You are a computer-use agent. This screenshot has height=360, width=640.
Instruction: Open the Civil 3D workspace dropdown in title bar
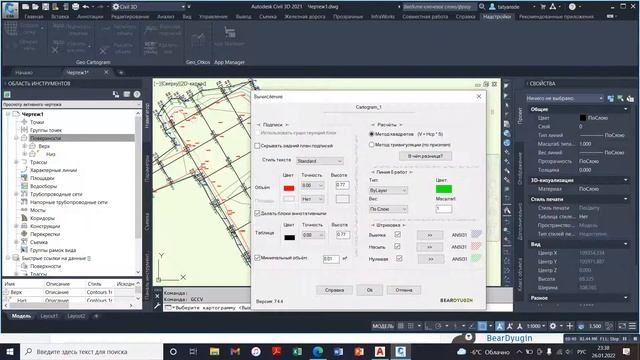[149, 7]
